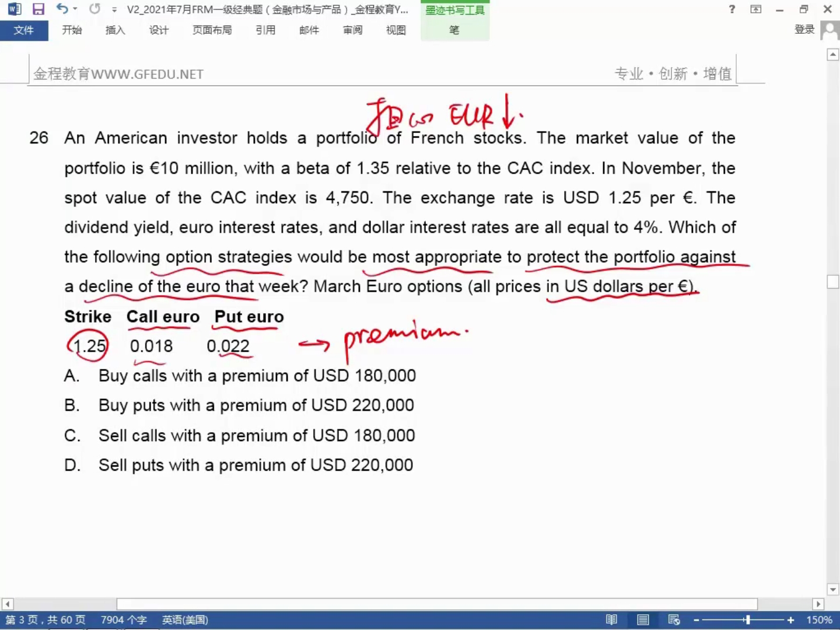Image resolution: width=840 pixels, height=630 pixels.
Task: Switch to Web Layout view
Action: [674, 620]
